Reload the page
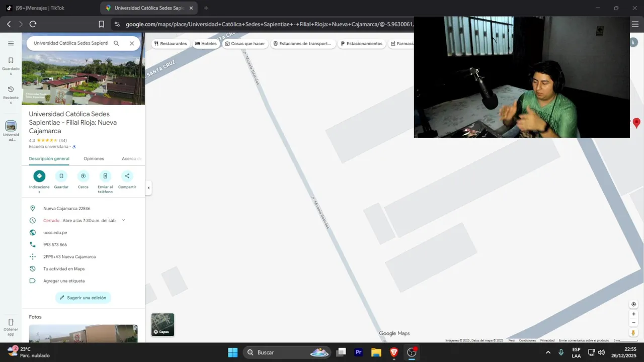Screen dimensions: 644x362 click(x=33, y=24)
